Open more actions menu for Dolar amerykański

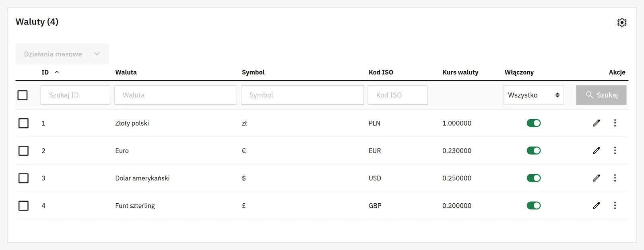615,178
